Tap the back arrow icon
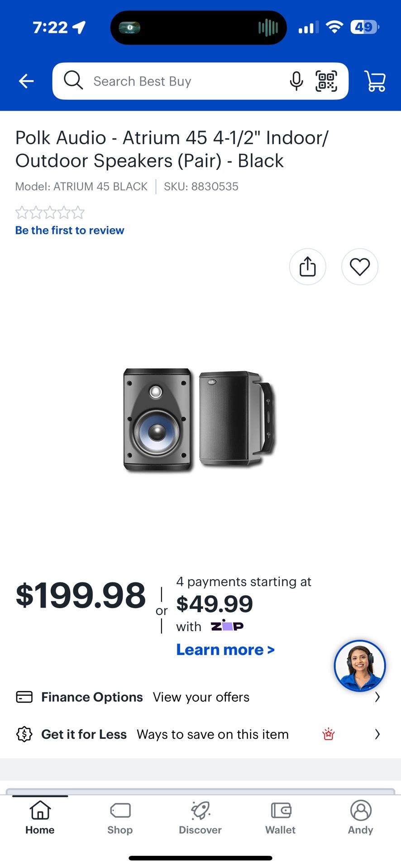 coord(26,81)
